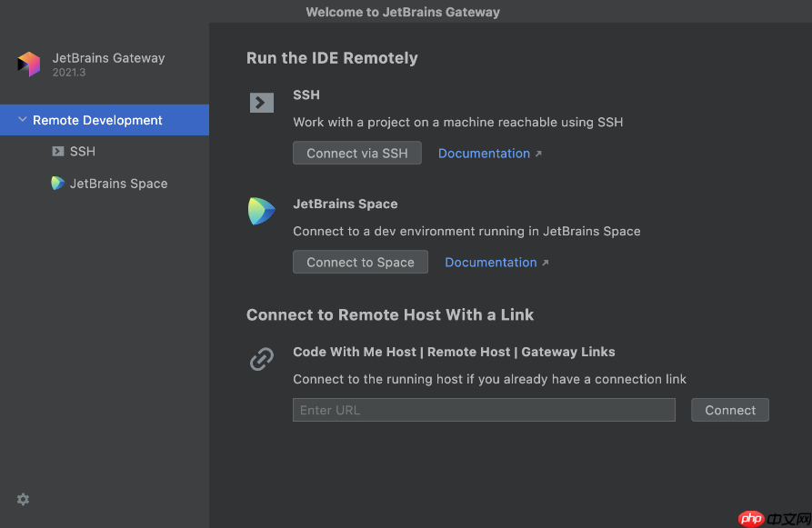Image resolution: width=812 pixels, height=528 pixels.
Task: Click the Code With Me Host heading text
Action: pos(355,352)
